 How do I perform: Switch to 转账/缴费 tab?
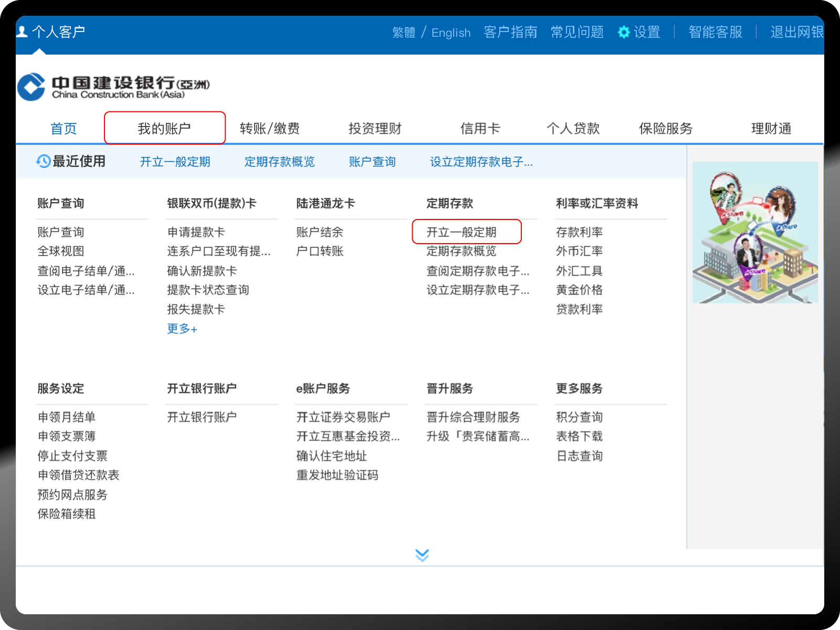(269, 128)
